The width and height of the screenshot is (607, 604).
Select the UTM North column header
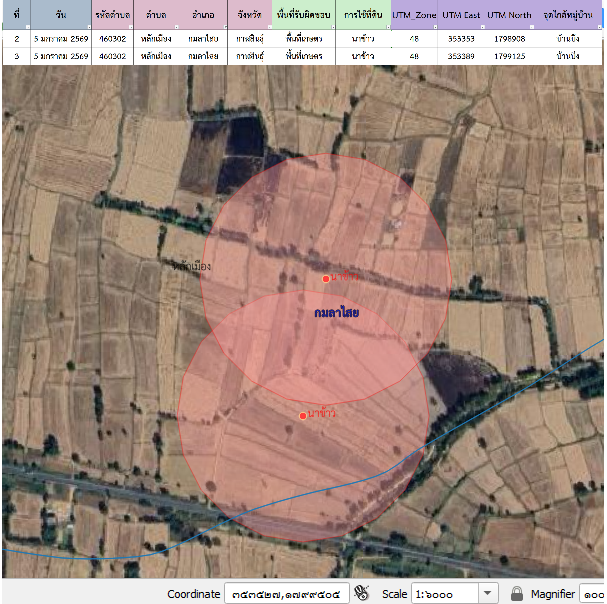click(x=510, y=16)
